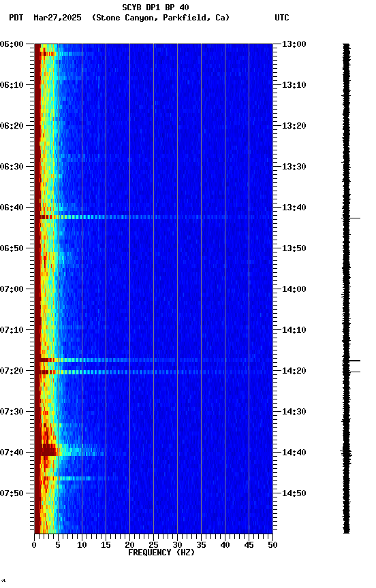Click the broadband event streak near 13:42 UTC
Screen dimensions: 376x588
click(x=153, y=217)
